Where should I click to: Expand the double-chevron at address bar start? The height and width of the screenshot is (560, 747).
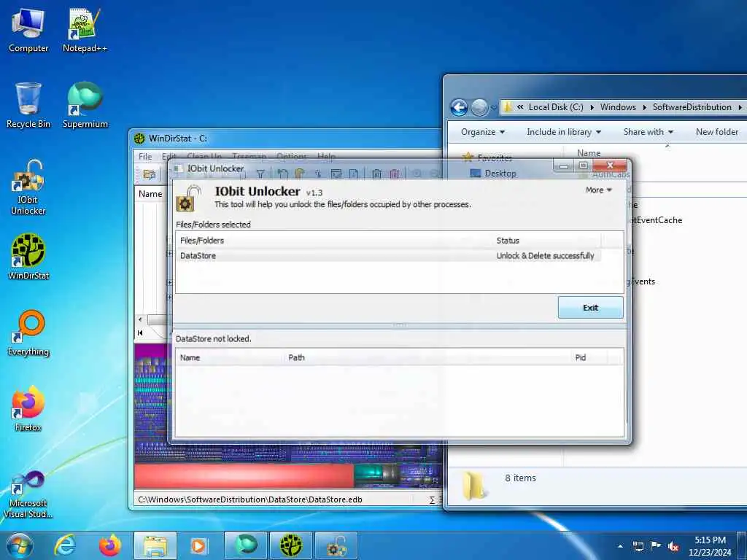tap(520, 108)
